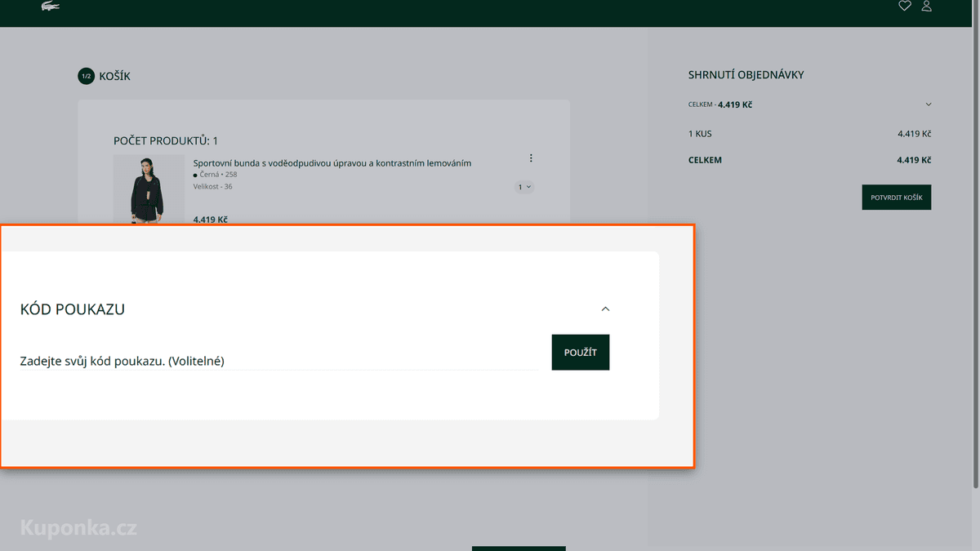Click the bold Celkem total label
The width and height of the screenshot is (980, 551).
[x=705, y=160]
